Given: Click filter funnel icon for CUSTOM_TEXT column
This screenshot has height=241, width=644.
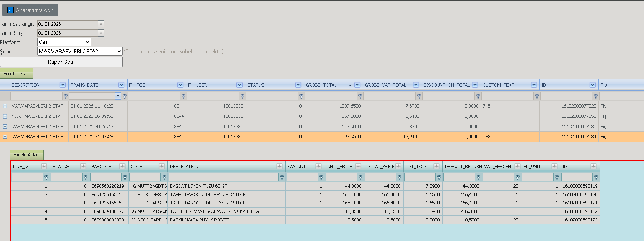Looking at the screenshot, I should 537,96.
